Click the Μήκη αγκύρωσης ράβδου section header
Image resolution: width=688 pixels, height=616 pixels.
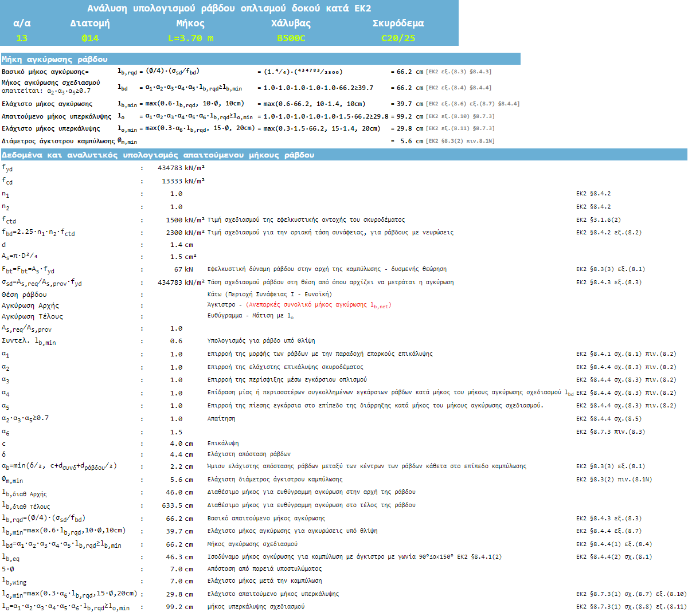pos(54,59)
